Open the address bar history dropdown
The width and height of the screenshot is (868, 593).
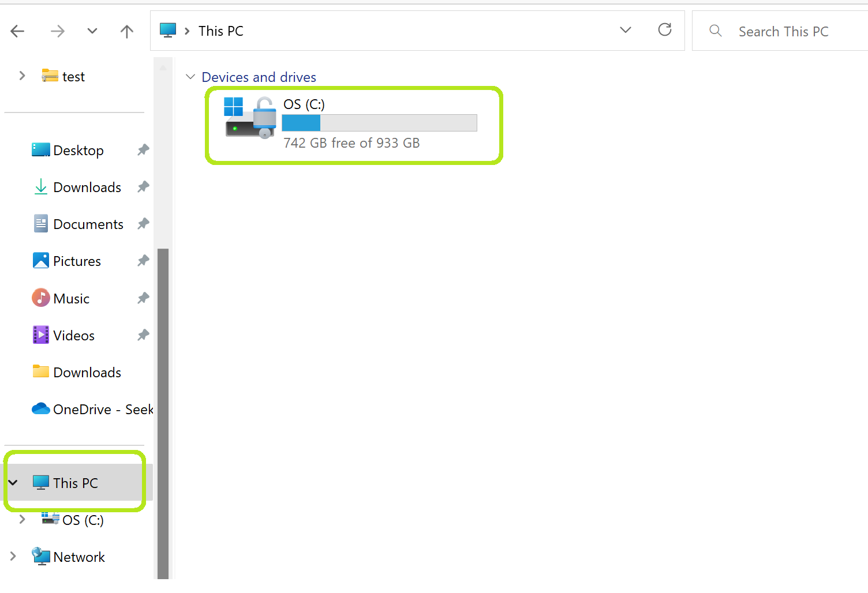pyautogui.click(x=626, y=30)
